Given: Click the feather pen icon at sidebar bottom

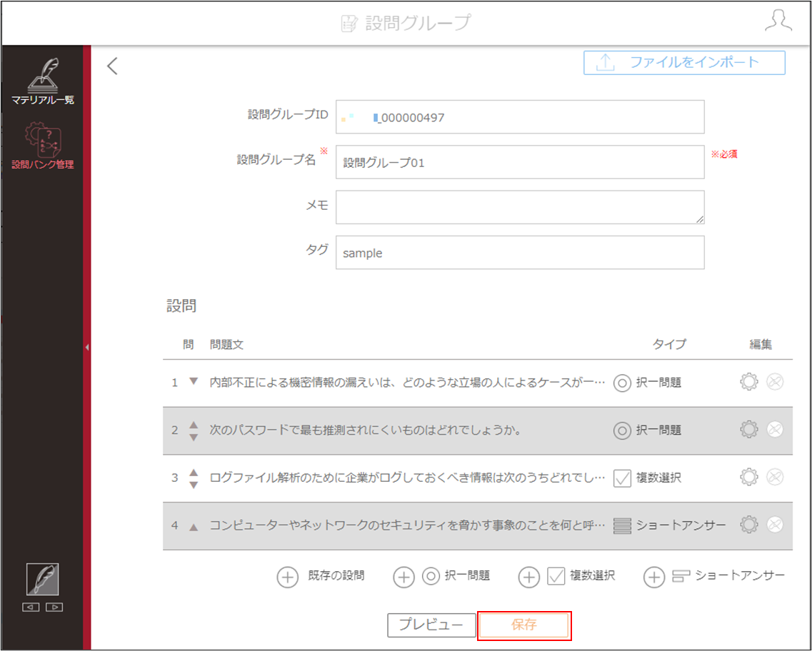Looking at the screenshot, I should (x=42, y=579).
